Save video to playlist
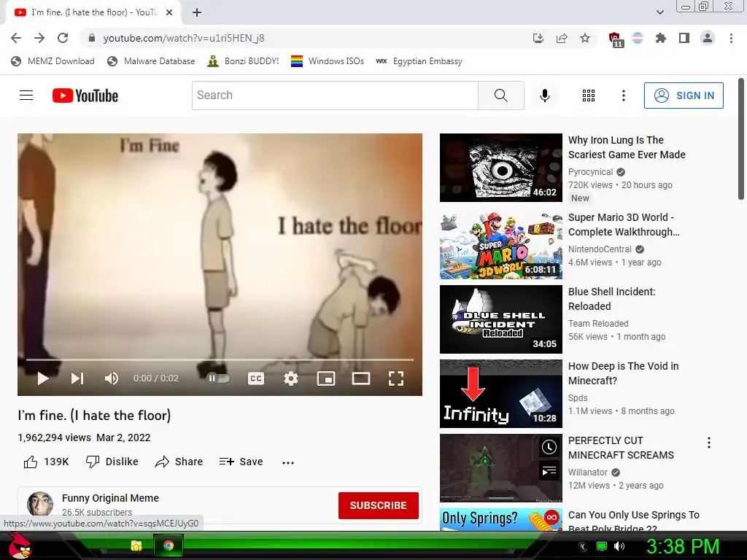This screenshot has height=560, width=747. click(241, 462)
